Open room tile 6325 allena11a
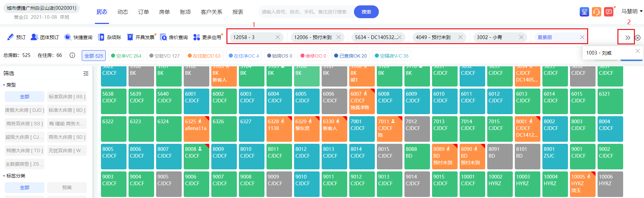Image resolution: width=644 pixels, height=198 pixels. [196, 129]
